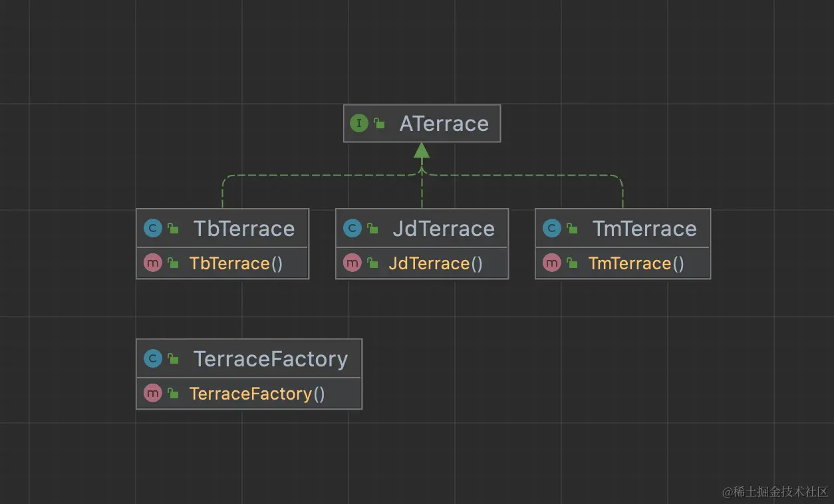Select the TmTerrace() constructor row
The height and width of the screenshot is (504, 834).
[623, 263]
